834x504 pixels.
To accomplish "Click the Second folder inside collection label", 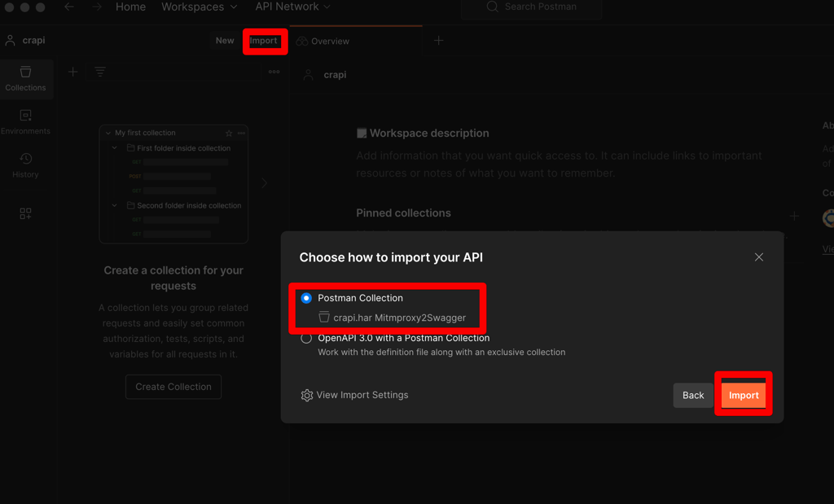I will [189, 206].
